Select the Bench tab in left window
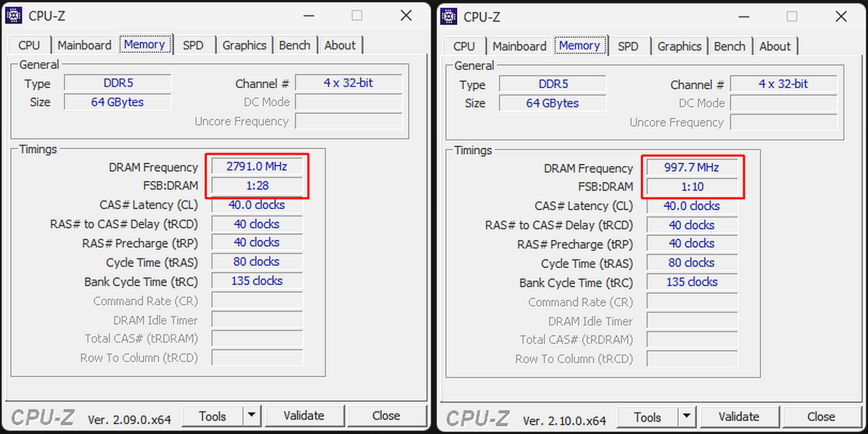The height and width of the screenshot is (434, 868). 295,45
